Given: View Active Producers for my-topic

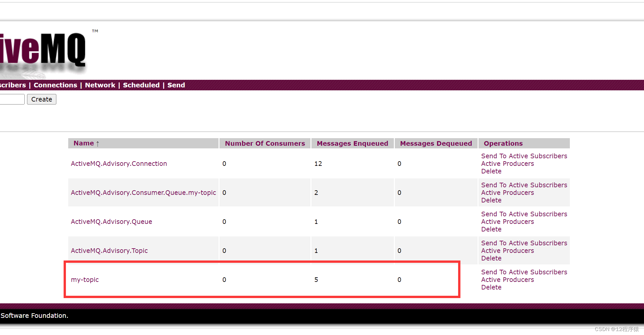Looking at the screenshot, I should click(x=508, y=280).
